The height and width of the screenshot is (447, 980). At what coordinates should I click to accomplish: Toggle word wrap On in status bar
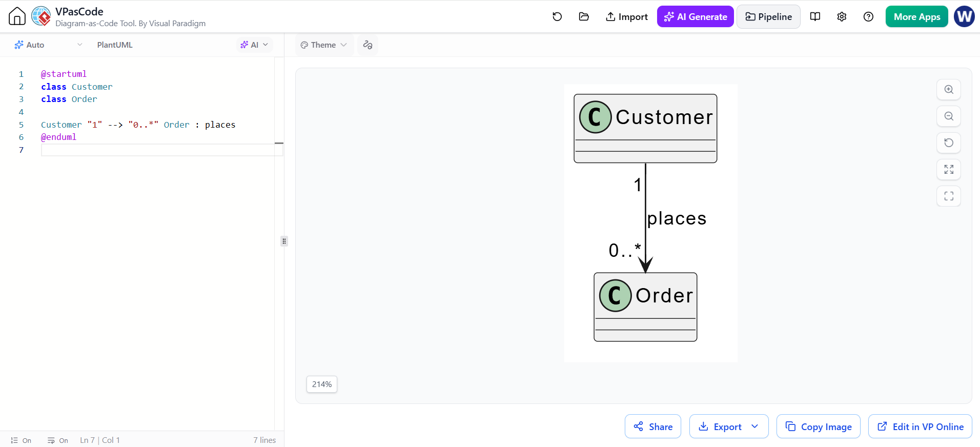click(x=58, y=440)
